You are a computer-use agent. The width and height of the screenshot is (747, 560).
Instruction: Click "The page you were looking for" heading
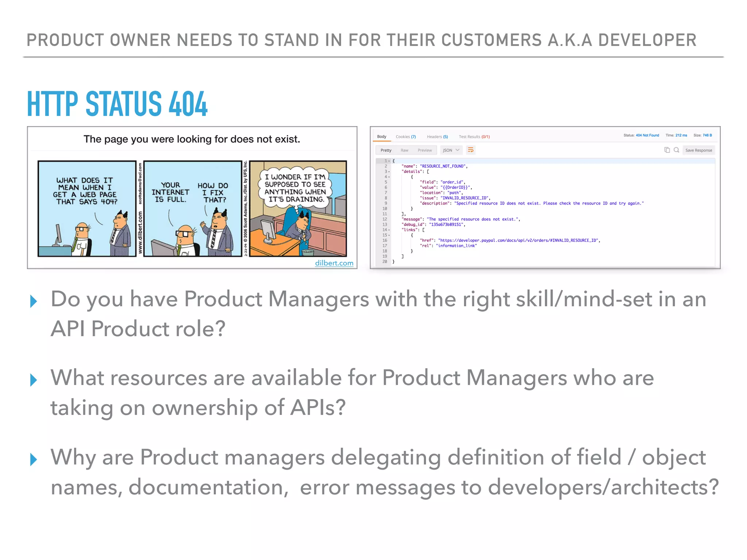[x=192, y=139]
